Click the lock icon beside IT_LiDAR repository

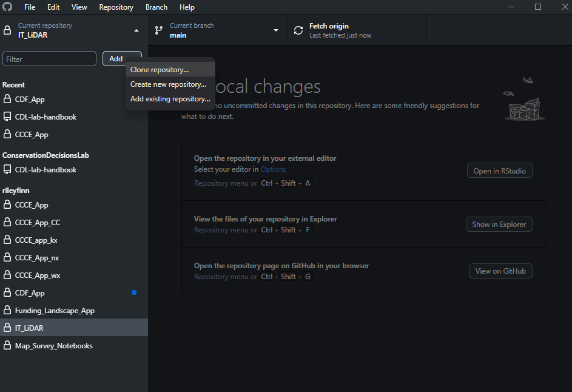[7, 328]
